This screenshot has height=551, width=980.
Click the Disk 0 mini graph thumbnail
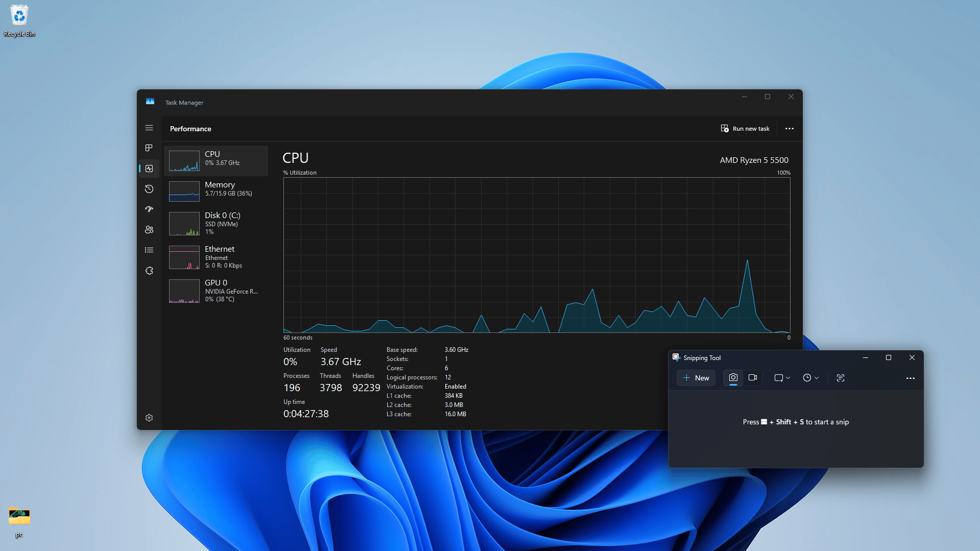click(184, 224)
